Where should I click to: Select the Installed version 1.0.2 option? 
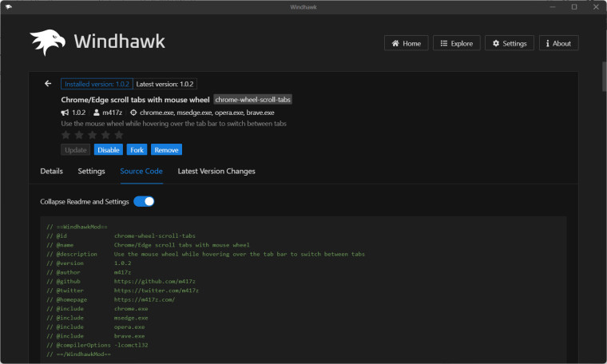[x=97, y=84]
